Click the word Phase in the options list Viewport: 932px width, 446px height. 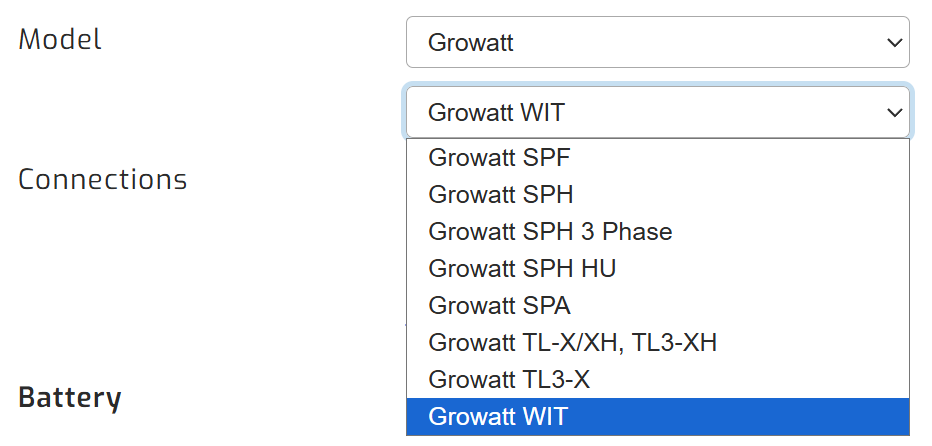click(639, 232)
